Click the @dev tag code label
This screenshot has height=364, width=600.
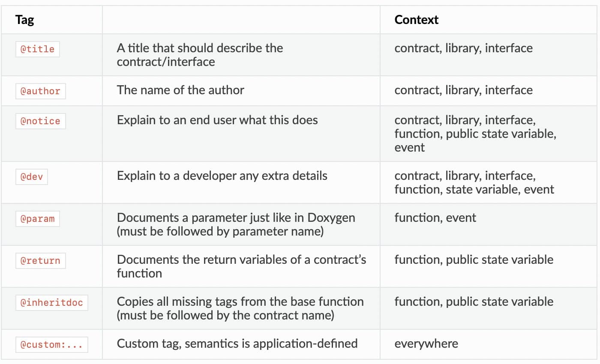(32, 177)
